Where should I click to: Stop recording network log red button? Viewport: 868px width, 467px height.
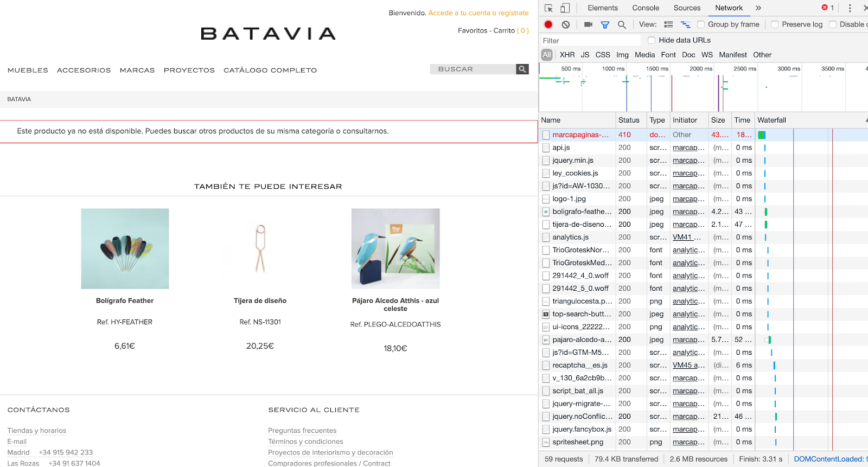coord(548,24)
